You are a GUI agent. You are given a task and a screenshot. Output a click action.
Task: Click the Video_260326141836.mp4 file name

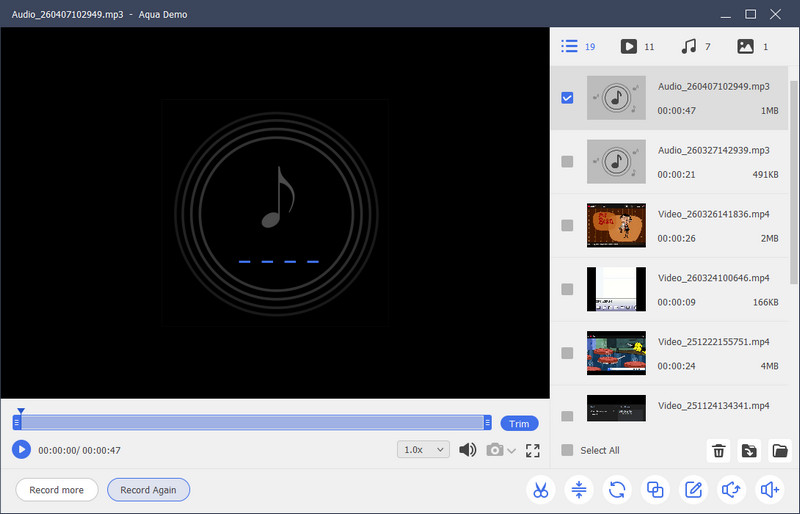coord(713,214)
